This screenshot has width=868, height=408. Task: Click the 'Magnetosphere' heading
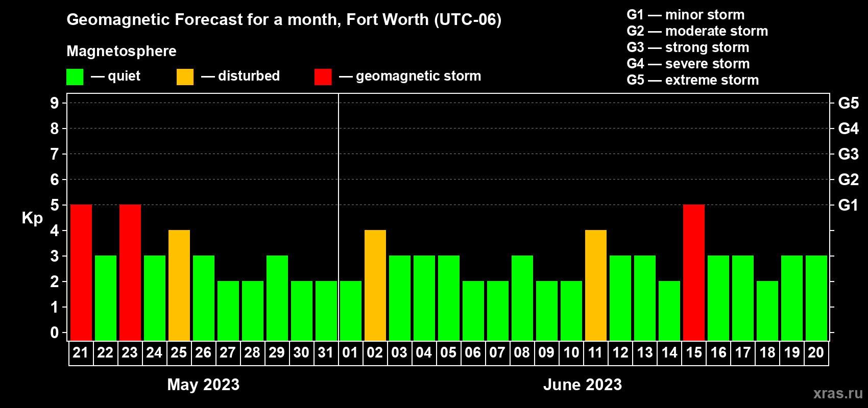coord(122,51)
